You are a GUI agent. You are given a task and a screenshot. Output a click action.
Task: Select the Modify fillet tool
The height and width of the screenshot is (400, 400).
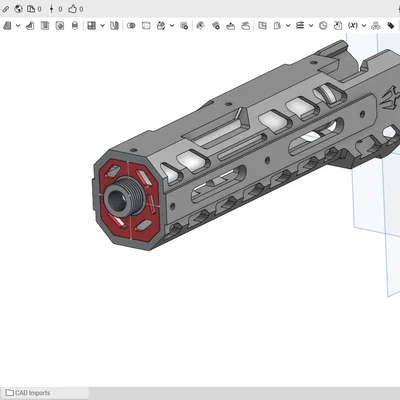pos(200,26)
